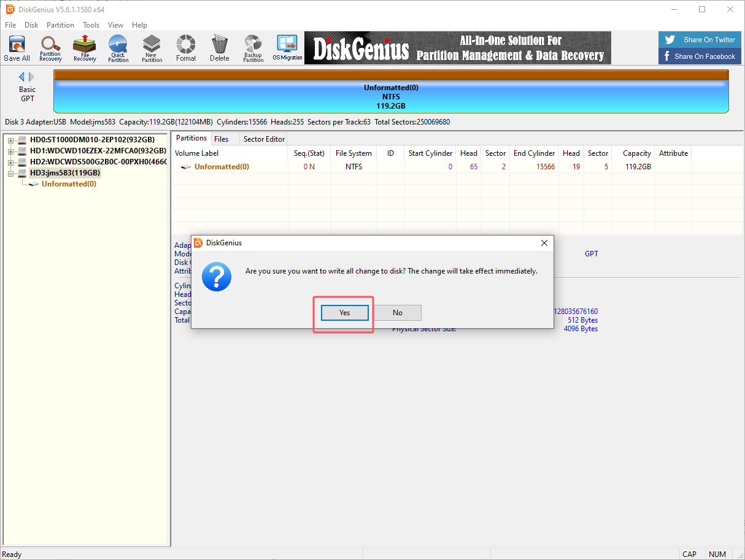Close the DiskGenius confirmation dialog
The height and width of the screenshot is (560, 745).
point(544,243)
